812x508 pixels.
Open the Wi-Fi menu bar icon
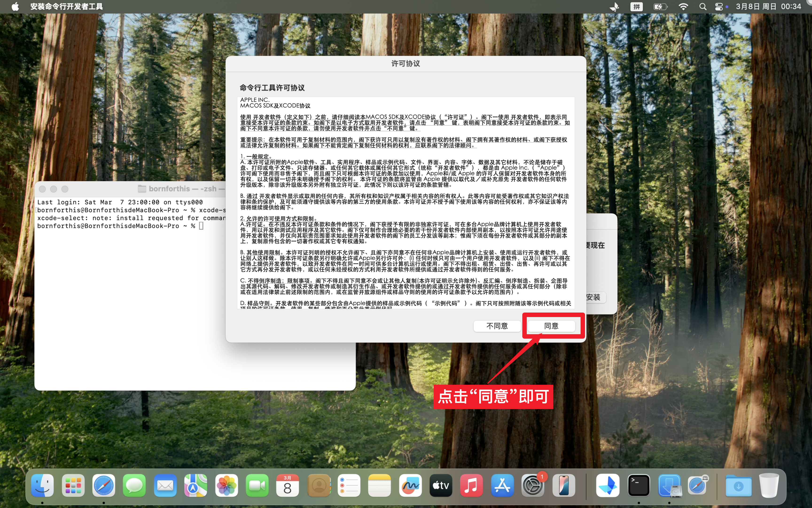coord(683,6)
